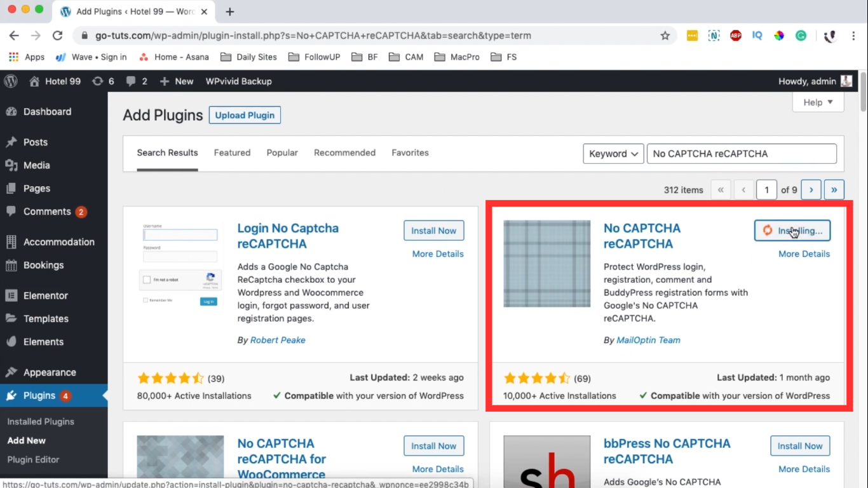The width and height of the screenshot is (868, 488).
Task: Open a new browser tab
Action: tap(230, 11)
